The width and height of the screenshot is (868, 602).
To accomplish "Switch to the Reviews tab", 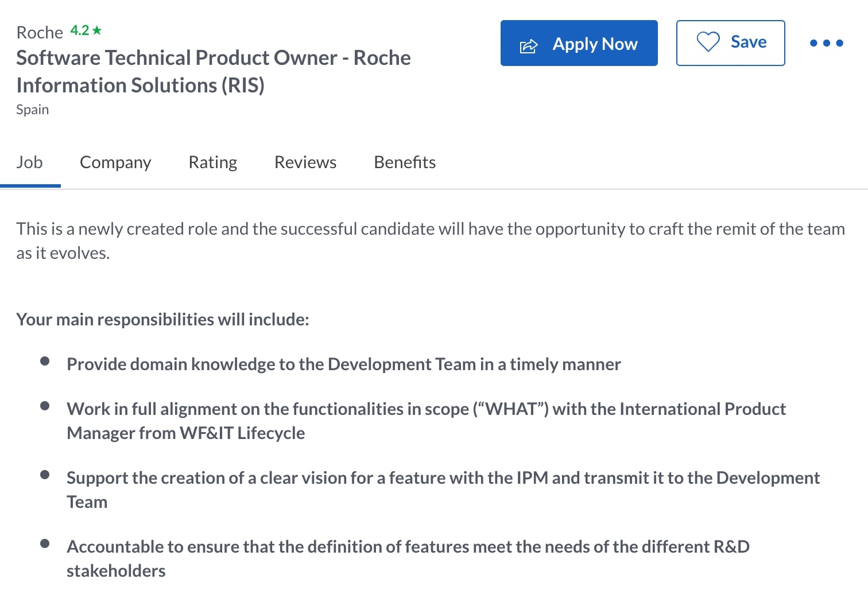I will pos(305,162).
